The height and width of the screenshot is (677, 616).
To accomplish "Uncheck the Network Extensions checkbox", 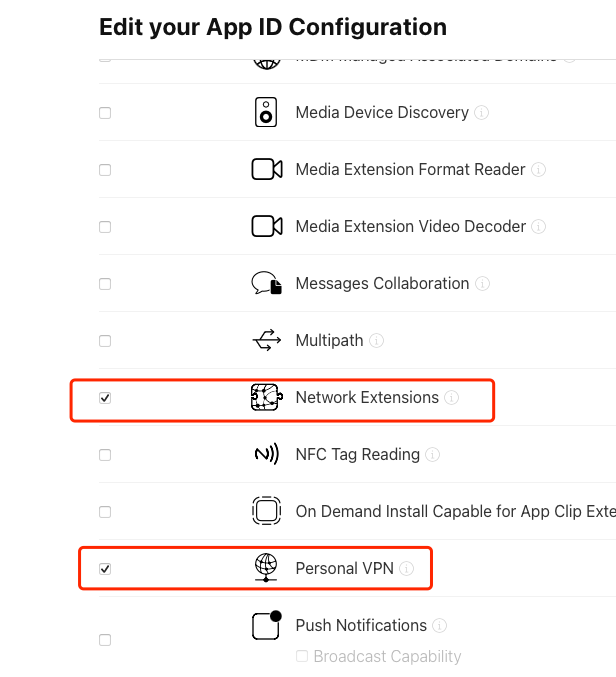I will pos(105,398).
